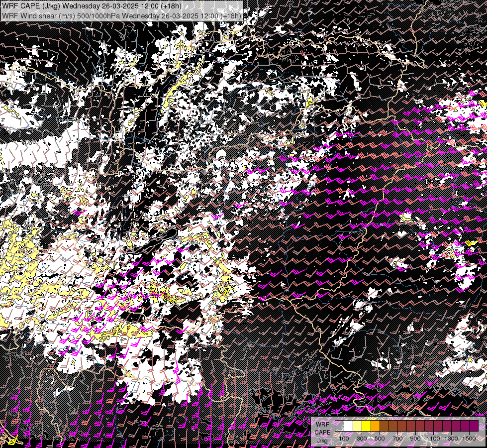This screenshot has width=487, height=448.
Task: Select the bright yellow 300–400 J/kg legend swatch
Action: coord(367,426)
